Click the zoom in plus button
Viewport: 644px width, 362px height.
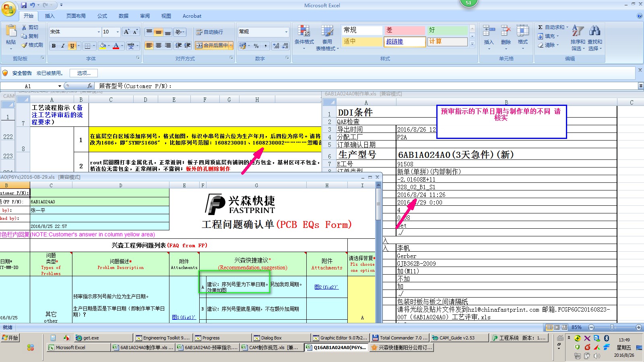pos(639,327)
